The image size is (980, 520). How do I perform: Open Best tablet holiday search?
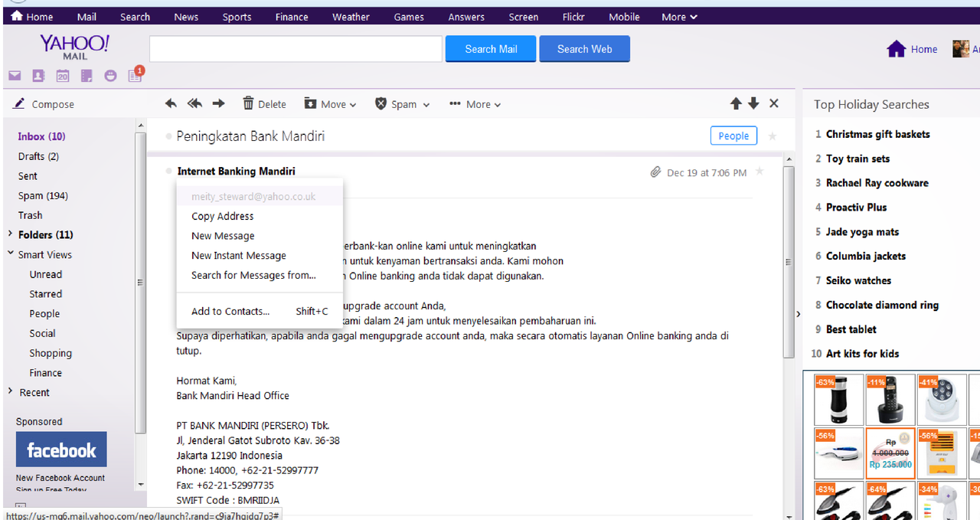pyautogui.click(x=851, y=329)
